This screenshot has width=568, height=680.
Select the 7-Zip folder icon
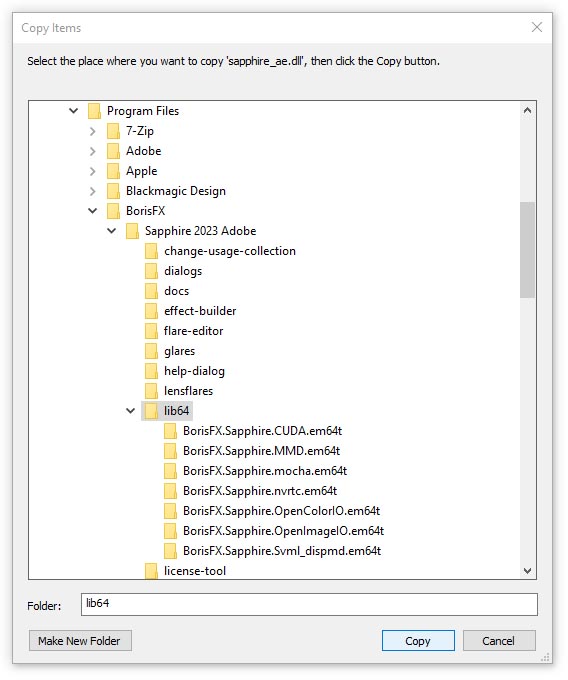(113, 131)
